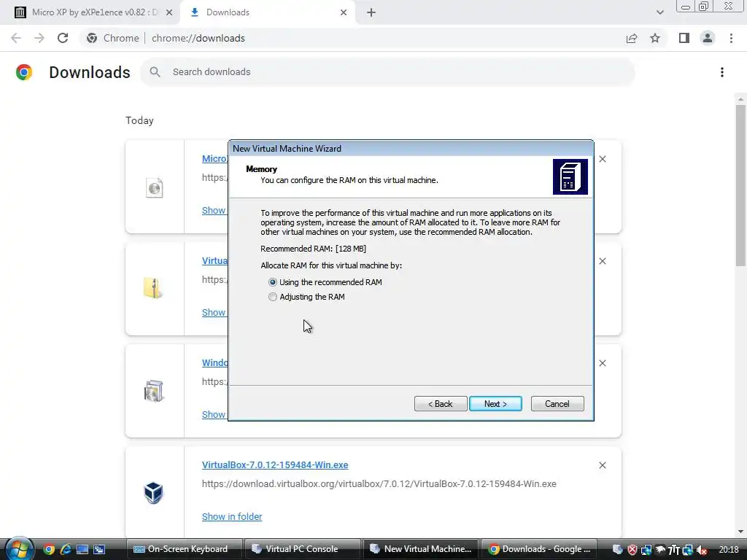Click the Chrome site info chip
This screenshot has height=560, width=747.
[112, 38]
